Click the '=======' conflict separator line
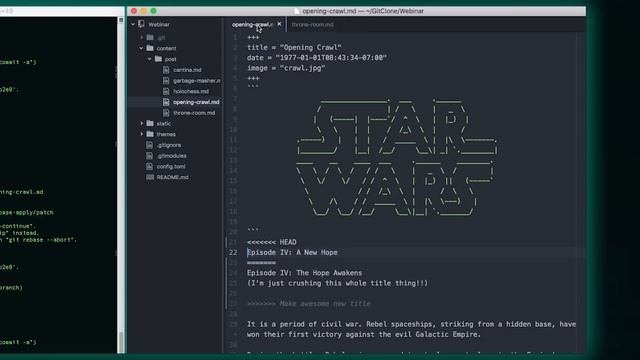640x360 pixels. click(x=261, y=263)
